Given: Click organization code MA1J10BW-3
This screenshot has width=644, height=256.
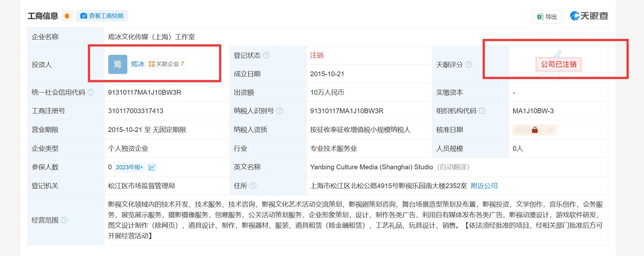Looking at the screenshot, I should point(533,111).
